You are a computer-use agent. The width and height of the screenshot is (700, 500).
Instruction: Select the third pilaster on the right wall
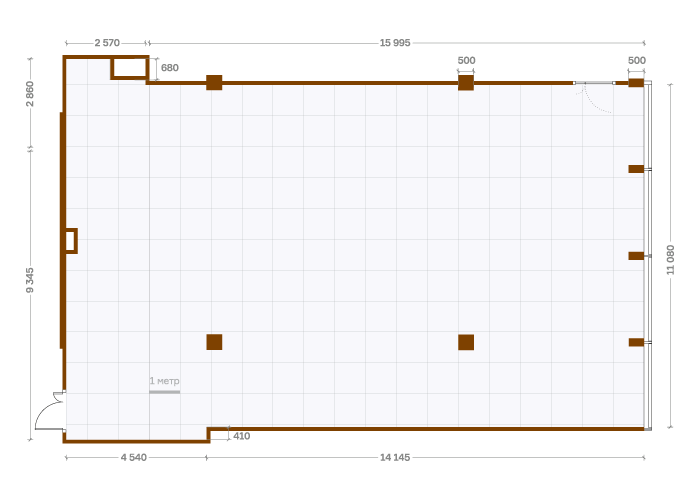tap(636, 256)
